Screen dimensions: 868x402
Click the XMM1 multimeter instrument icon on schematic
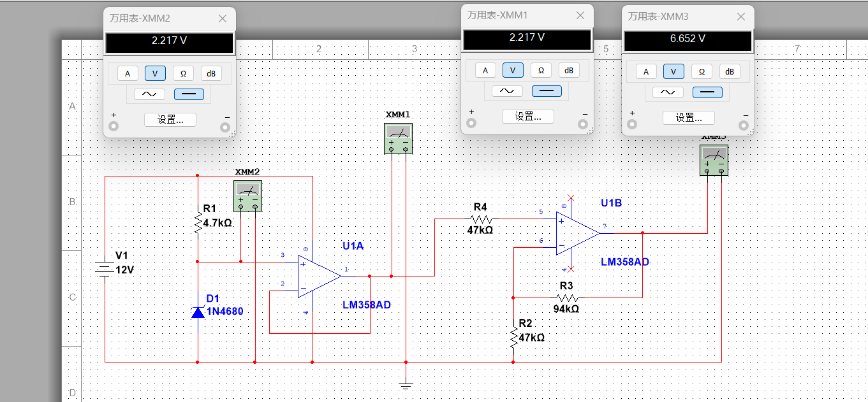pos(399,139)
